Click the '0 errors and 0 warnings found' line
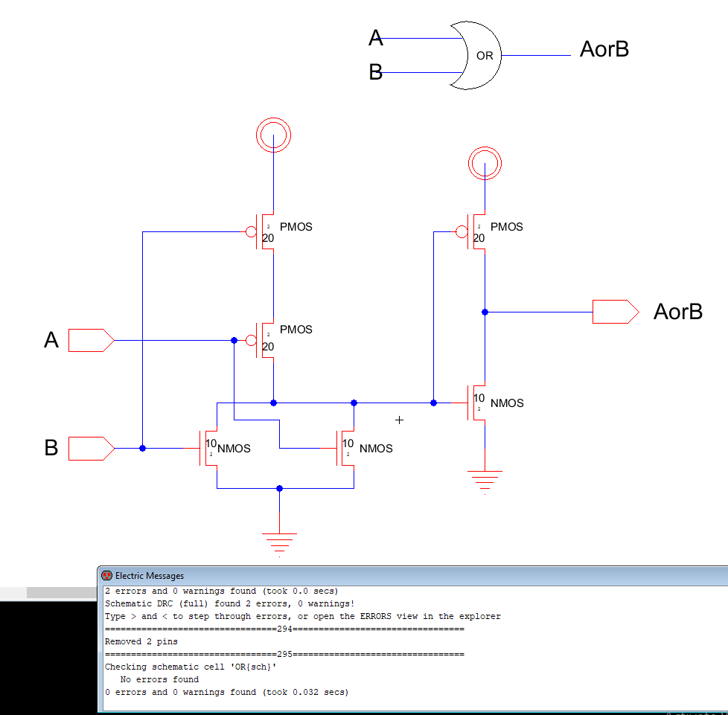Screen dimensions: 728x715 pos(226,692)
